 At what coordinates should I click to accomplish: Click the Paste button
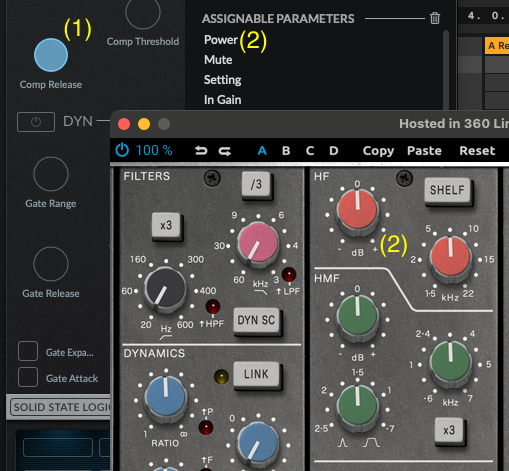click(x=424, y=151)
